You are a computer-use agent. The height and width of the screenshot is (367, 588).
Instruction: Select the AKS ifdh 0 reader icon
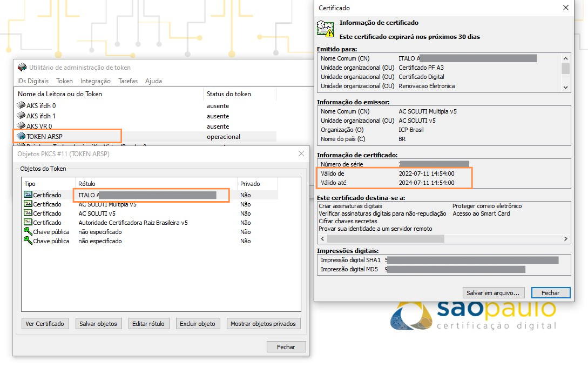[21, 105]
